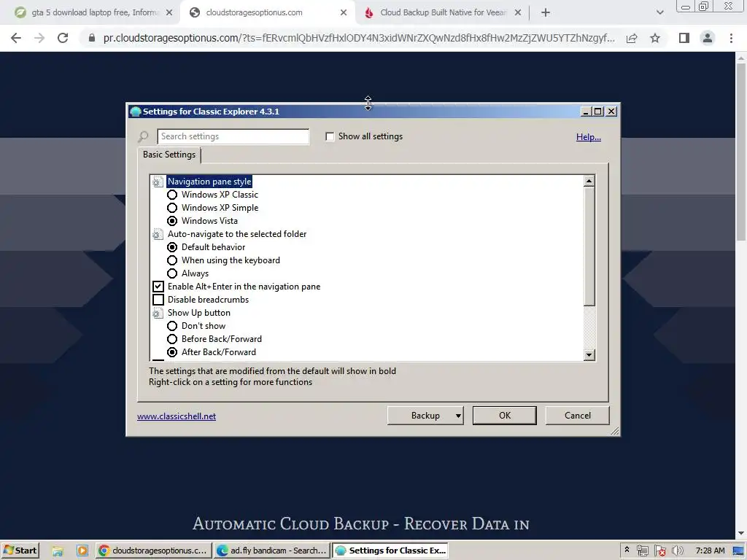The width and height of the screenshot is (747, 560).
Task: Click the settings list scroll down arrow
Action: (589, 355)
